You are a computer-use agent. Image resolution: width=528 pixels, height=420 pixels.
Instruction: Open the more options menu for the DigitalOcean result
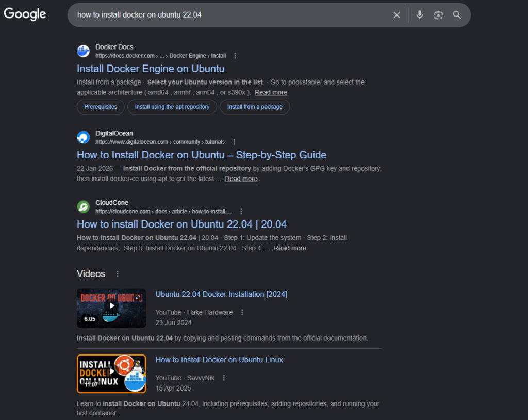coord(234,142)
